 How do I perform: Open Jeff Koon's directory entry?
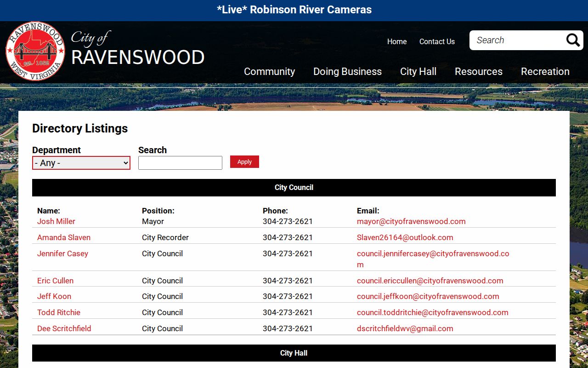coord(54,296)
